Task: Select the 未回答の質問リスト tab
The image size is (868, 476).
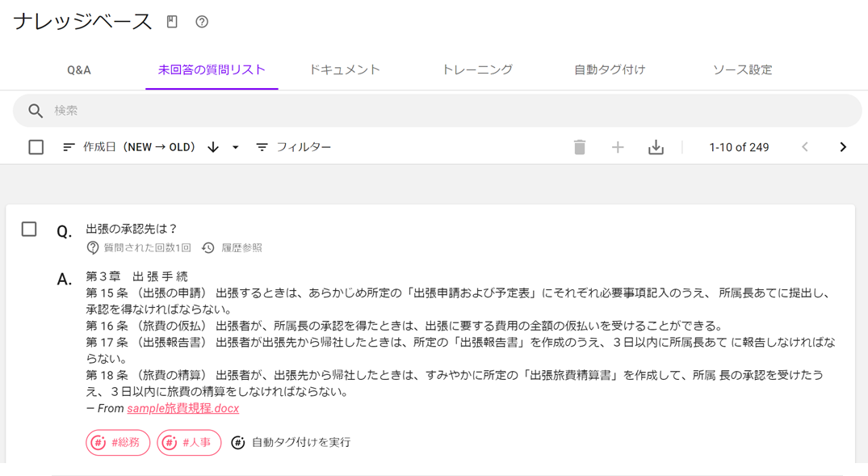Action: [212, 70]
